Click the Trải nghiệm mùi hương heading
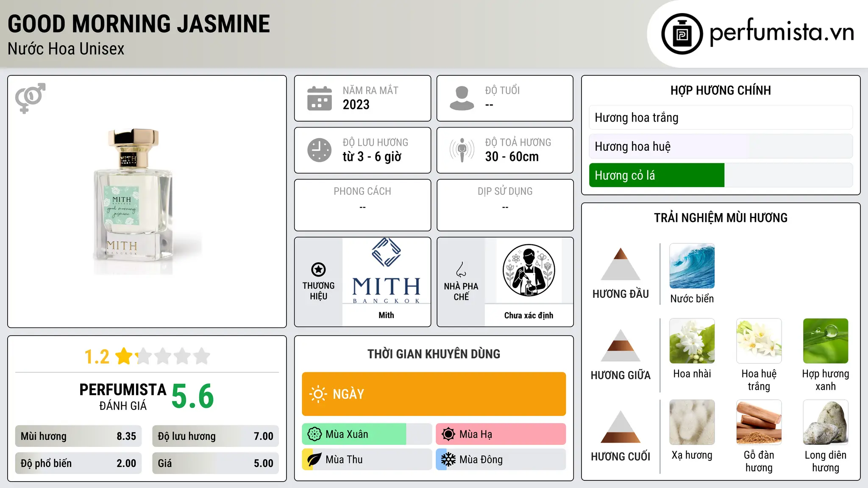868x488 pixels. click(721, 218)
